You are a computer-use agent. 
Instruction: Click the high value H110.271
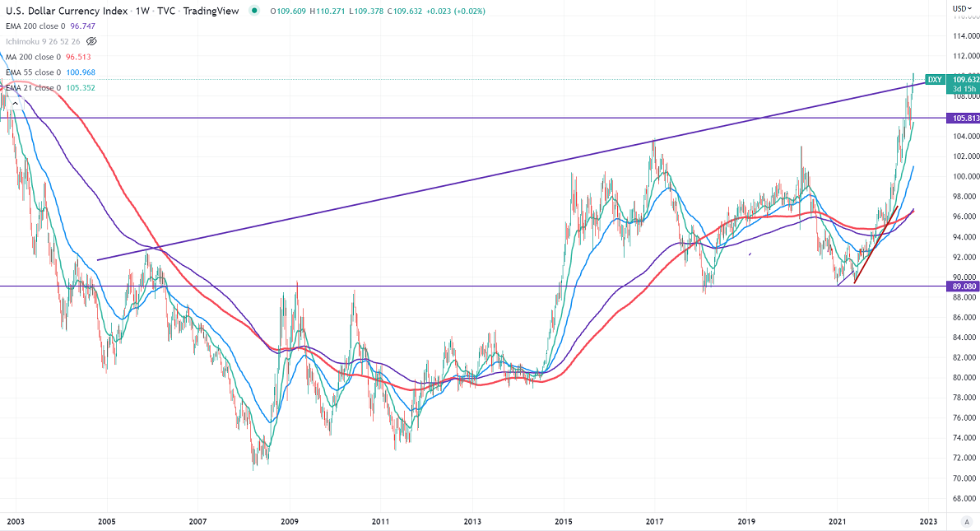[327, 12]
